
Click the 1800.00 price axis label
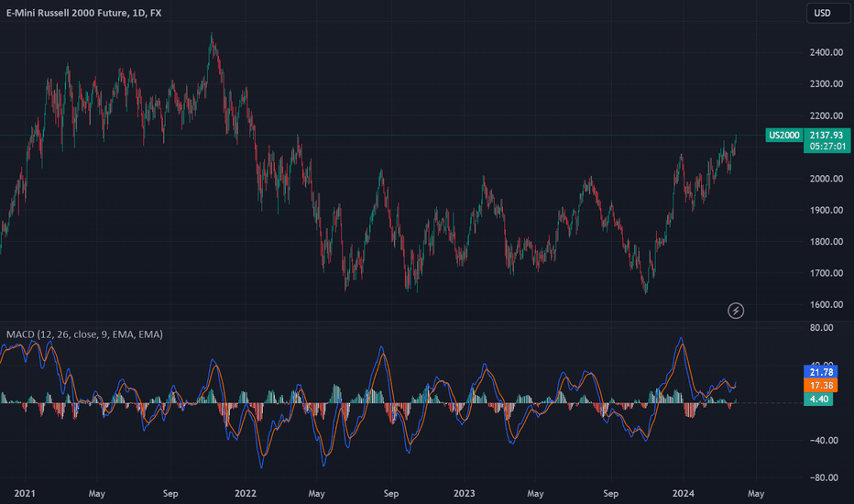827,241
